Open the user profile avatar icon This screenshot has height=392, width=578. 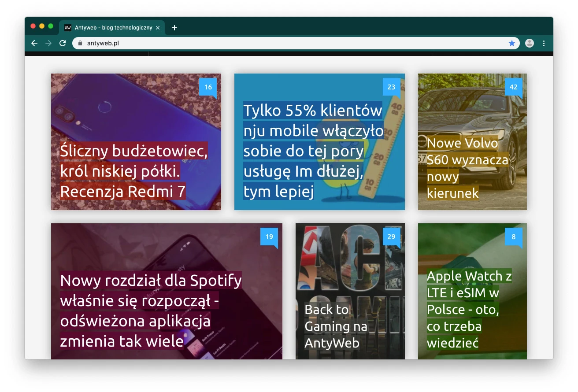530,43
